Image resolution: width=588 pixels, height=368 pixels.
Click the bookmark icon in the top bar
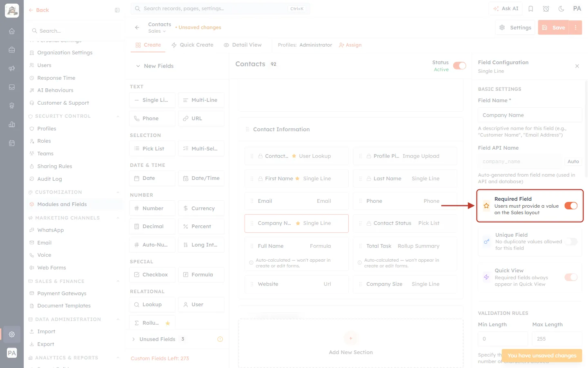click(x=531, y=9)
